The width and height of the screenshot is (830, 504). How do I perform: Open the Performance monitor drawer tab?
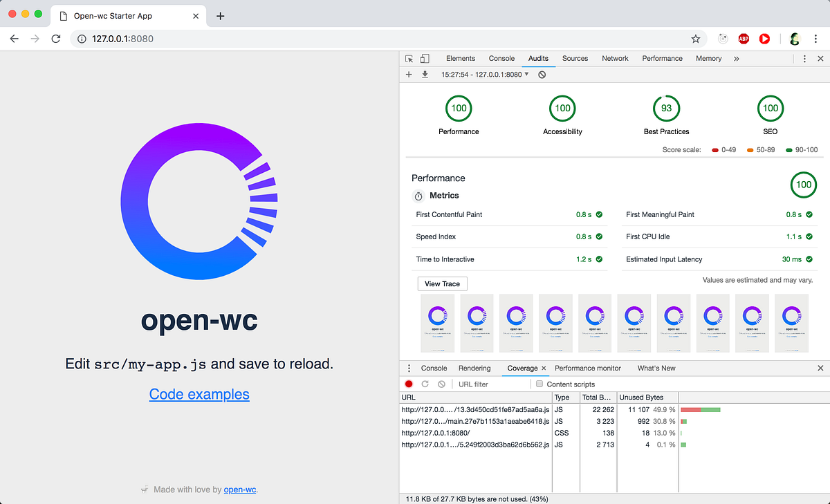[x=588, y=368]
